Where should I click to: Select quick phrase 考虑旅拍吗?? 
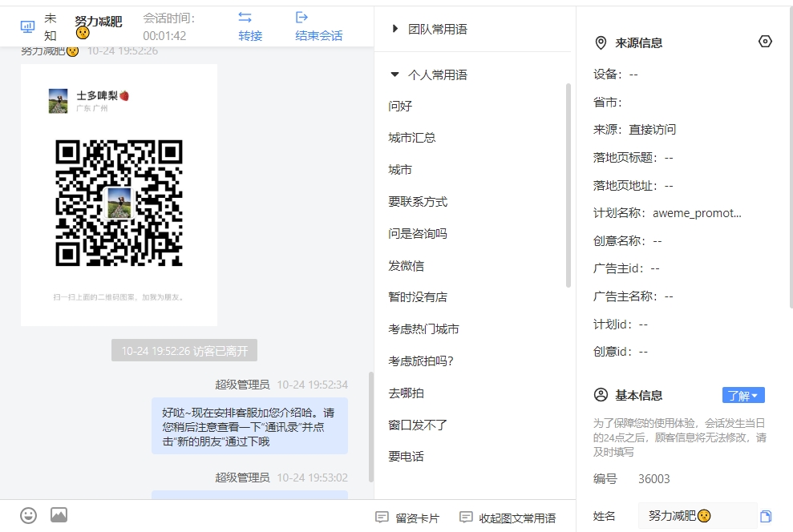[x=421, y=361]
